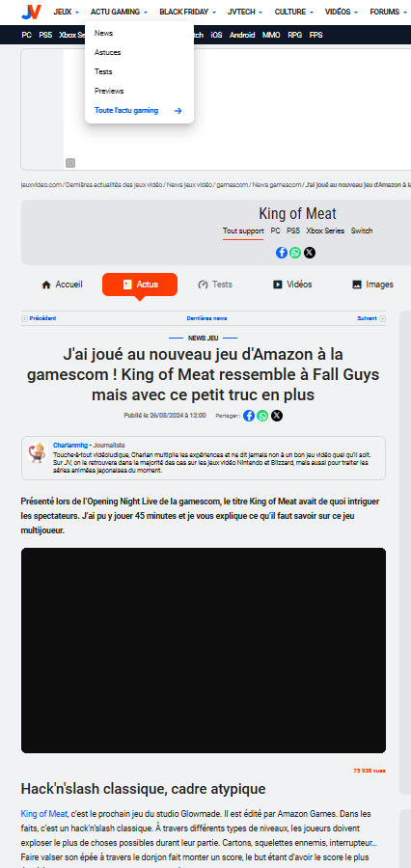The width and height of the screenshot is (411, 868).
Task: Expand the CULTURE dropdown
Action: pos(294,12)
